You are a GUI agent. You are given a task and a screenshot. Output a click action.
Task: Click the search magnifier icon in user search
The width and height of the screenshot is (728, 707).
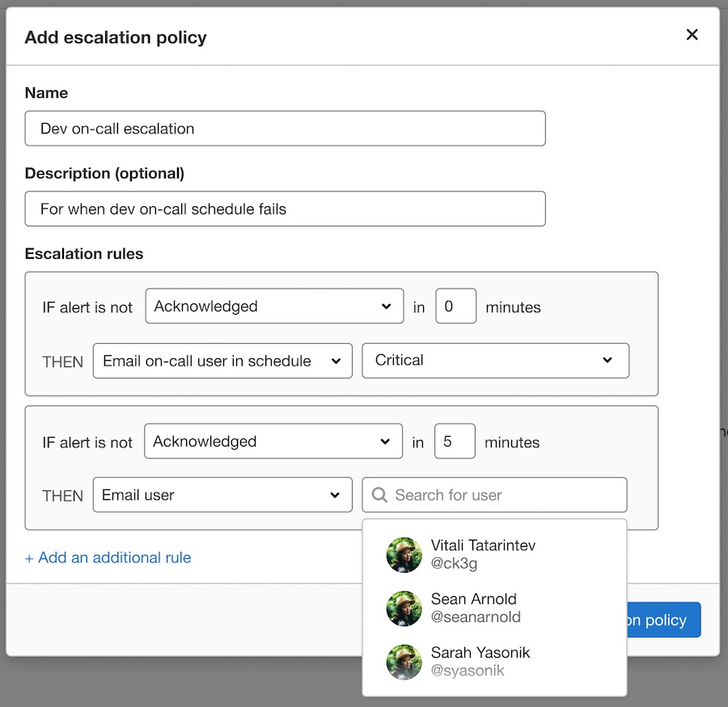coord(379,494)
